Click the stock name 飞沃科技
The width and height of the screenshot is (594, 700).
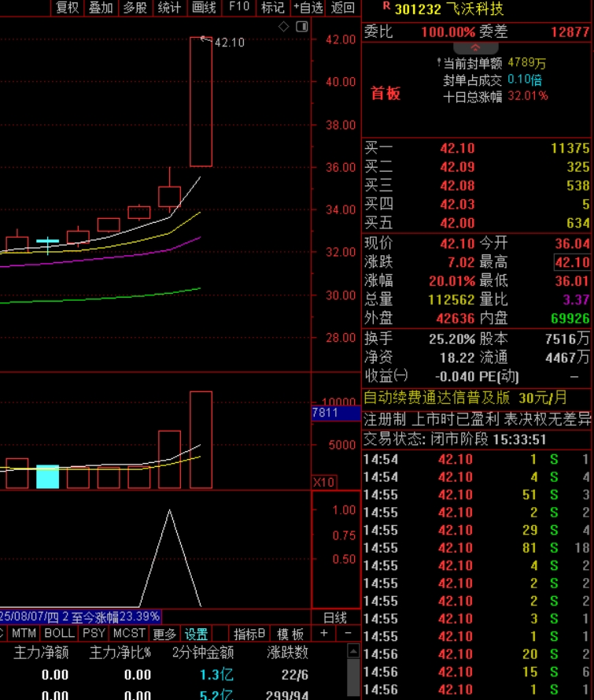click(474, 9)
